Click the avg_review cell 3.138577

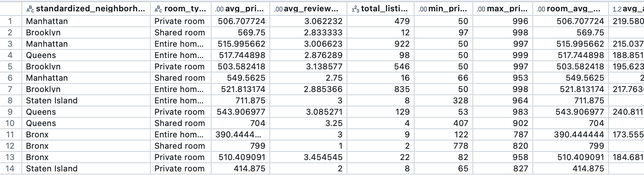pos(308,67)
